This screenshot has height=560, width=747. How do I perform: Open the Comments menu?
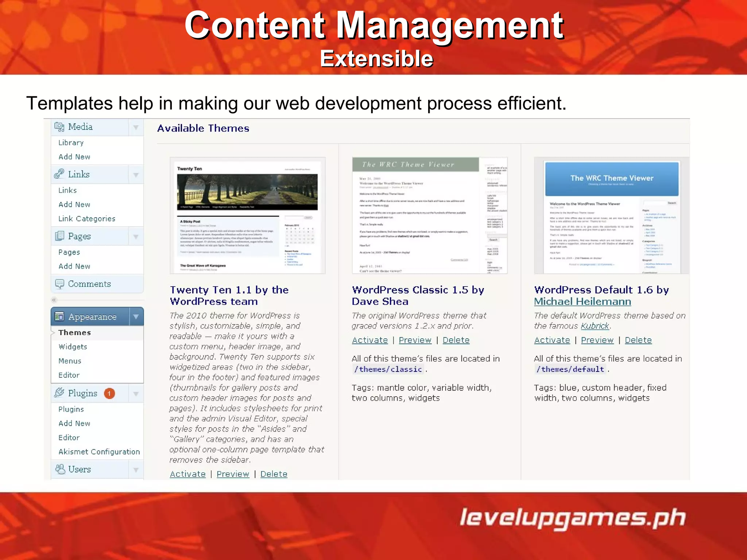(x=89, y=284)
